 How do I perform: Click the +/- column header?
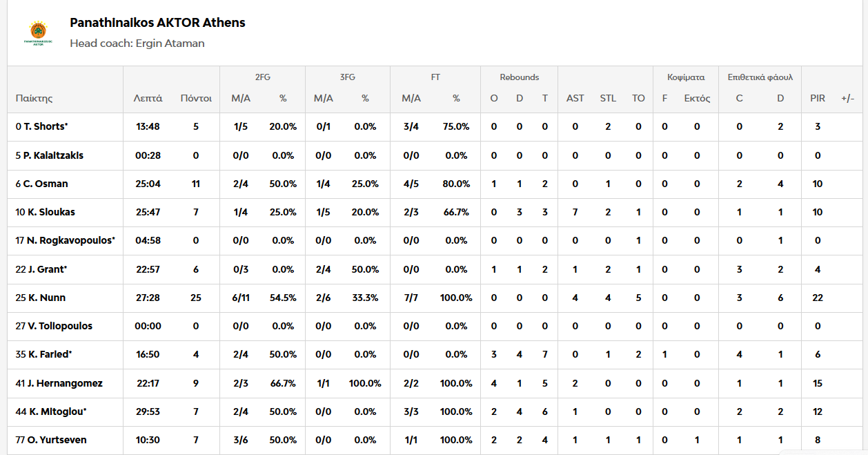coord(847,98)
